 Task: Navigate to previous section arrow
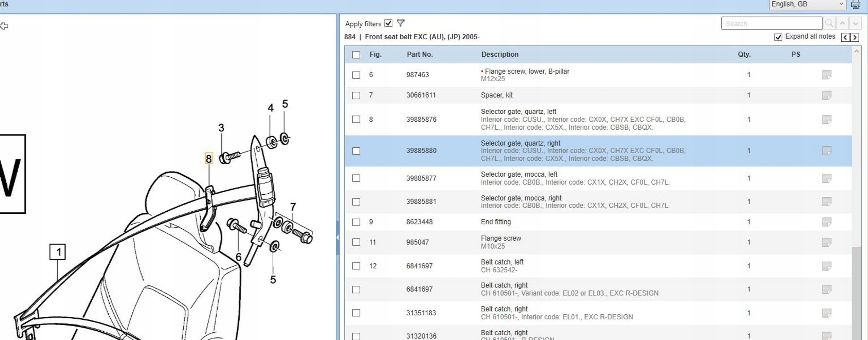coord(845,37)
